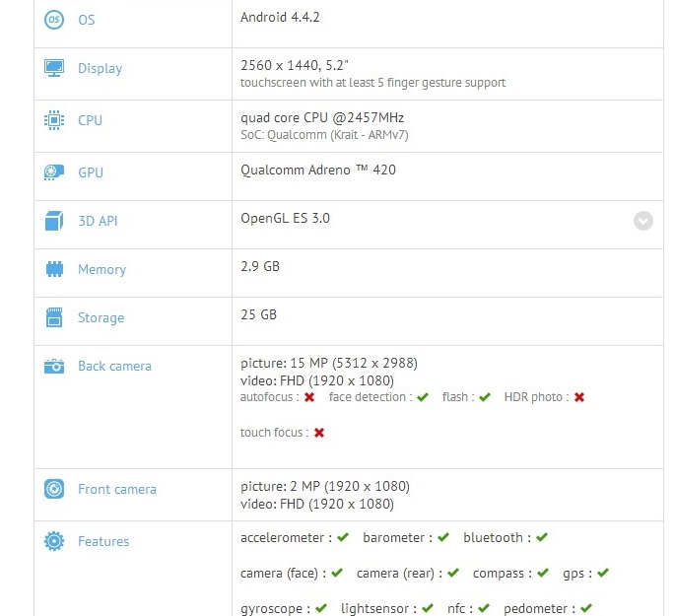
Task: Expand the OpenGL ES 3.0 details arrow
Action: (642, 221)
